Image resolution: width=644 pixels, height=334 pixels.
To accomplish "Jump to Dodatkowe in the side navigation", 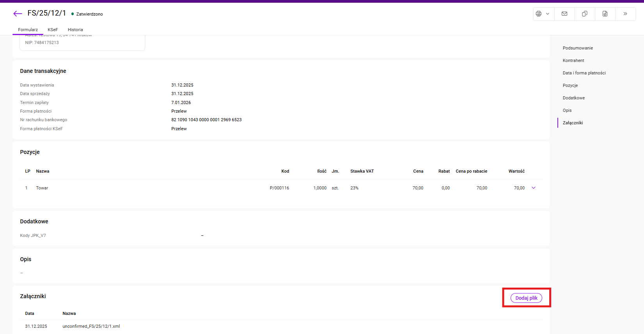I will (x=574, y=98).
